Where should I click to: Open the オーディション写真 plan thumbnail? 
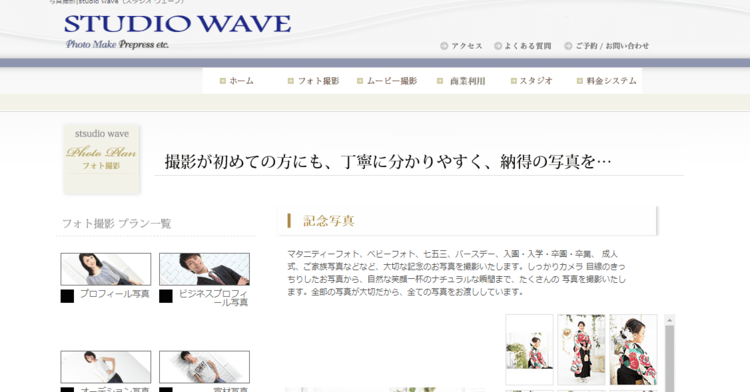[106, 367]
